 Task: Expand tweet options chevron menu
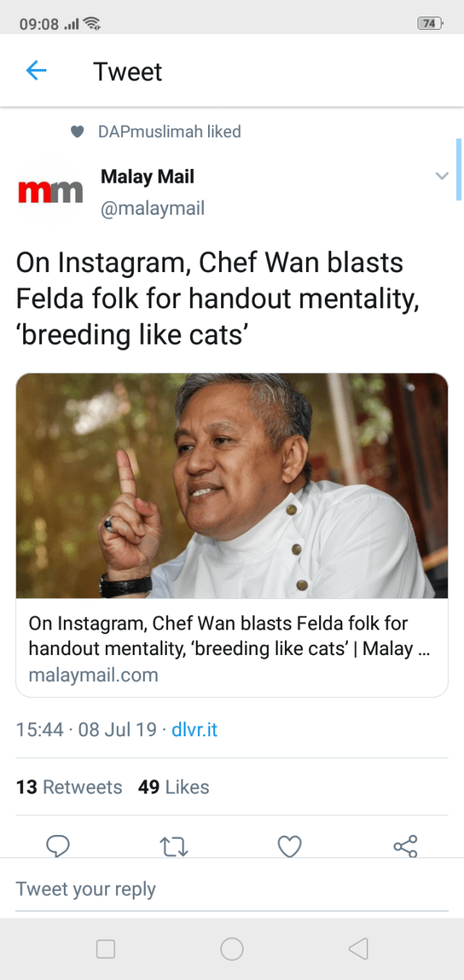[x=442, y=176]
